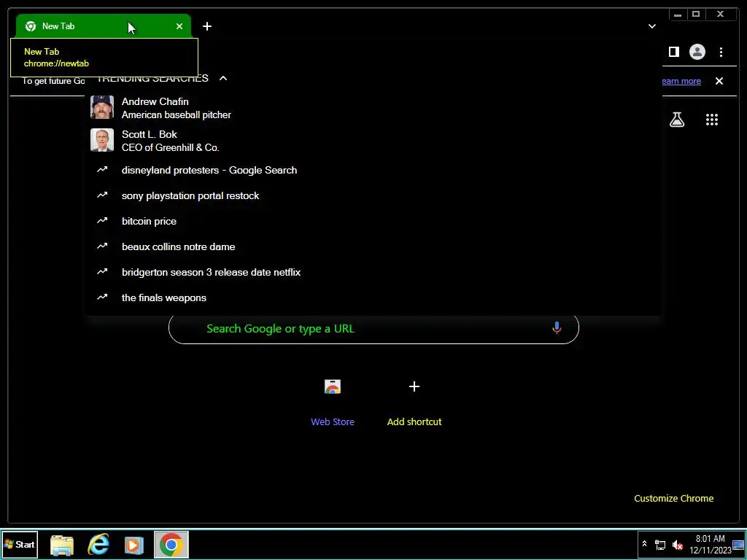Launch File Explorer from taskbar
The width and height of the screenshot is (747, 560).
pos(62,545)
